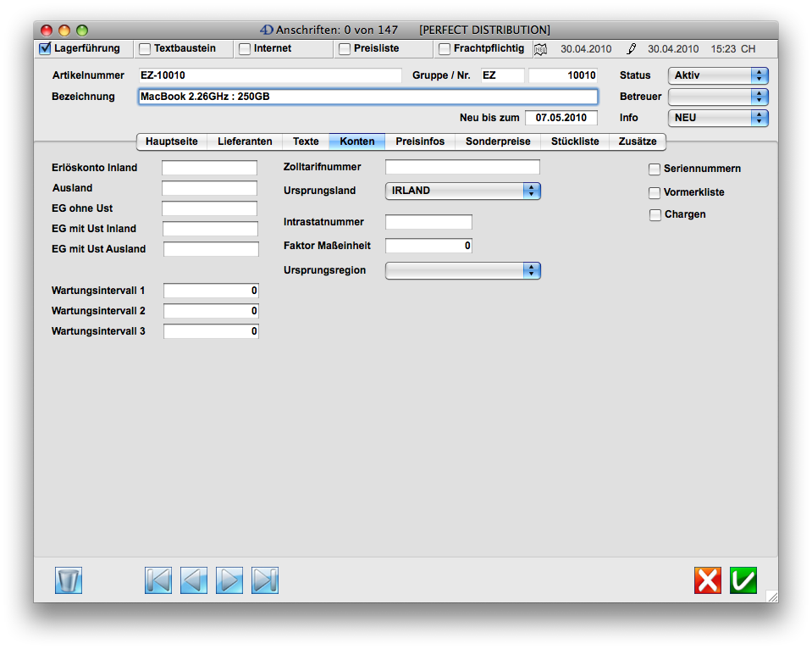812x649 pixels.
Task: Open the Lieferanten tab
Action: coord(245,141)
